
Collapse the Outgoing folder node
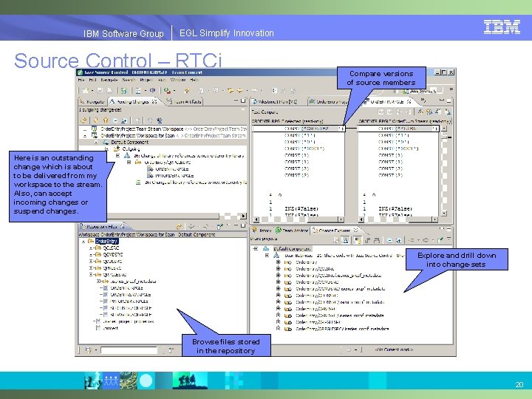(106, 149)
